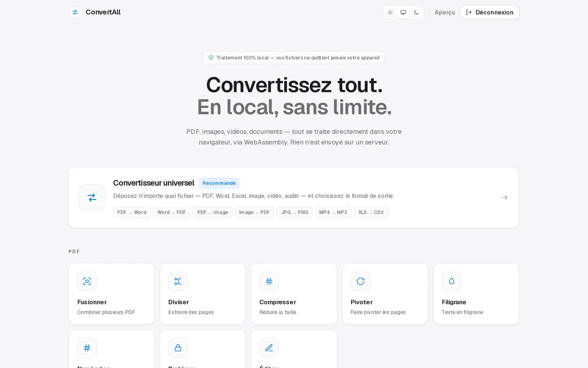Click the ConvertAll brand name
The image size is (588, 368).
point(103,12)
